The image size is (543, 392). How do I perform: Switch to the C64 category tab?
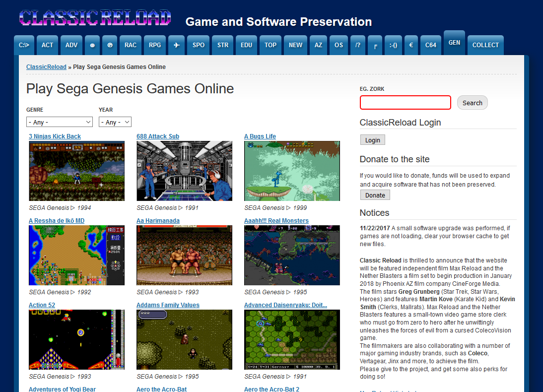click(430, 45)
